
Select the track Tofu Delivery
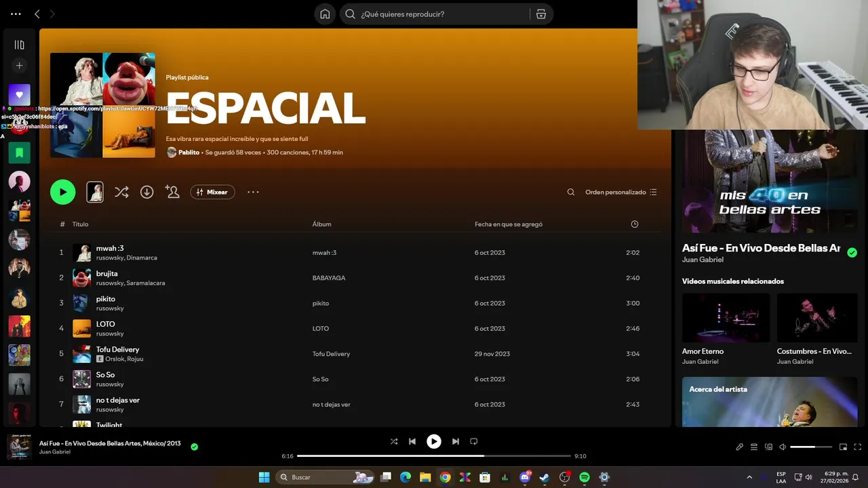click(x=117, y=349)
